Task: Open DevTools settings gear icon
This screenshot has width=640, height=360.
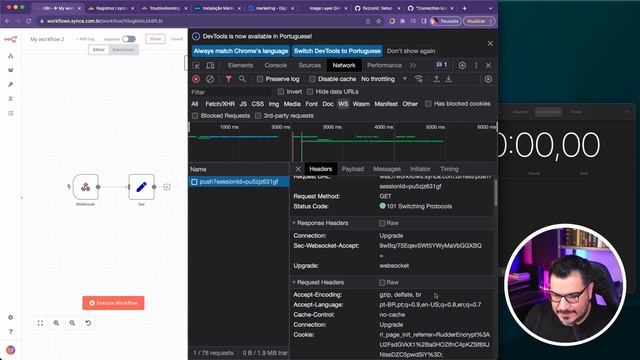Action: click(462, 65)
